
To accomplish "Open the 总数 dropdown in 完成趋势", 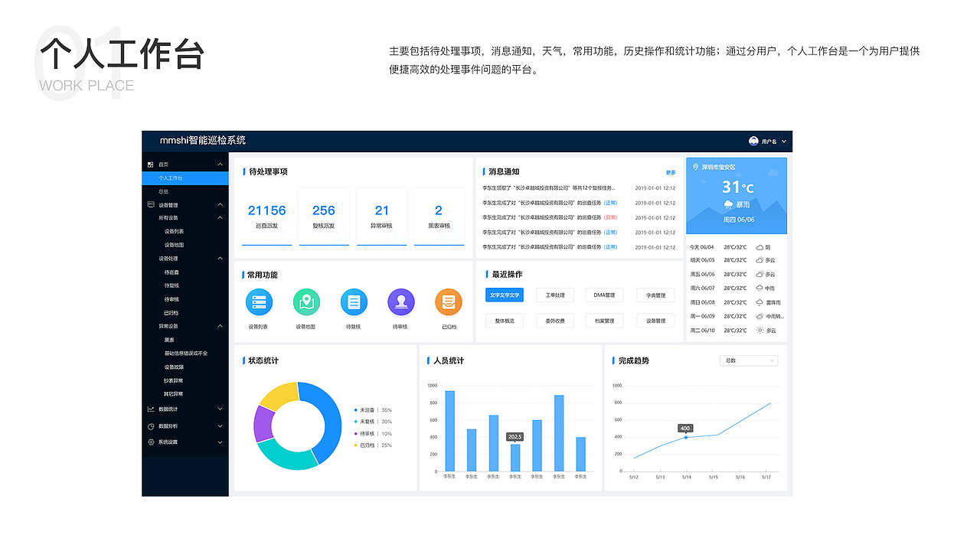I will 749,360.
